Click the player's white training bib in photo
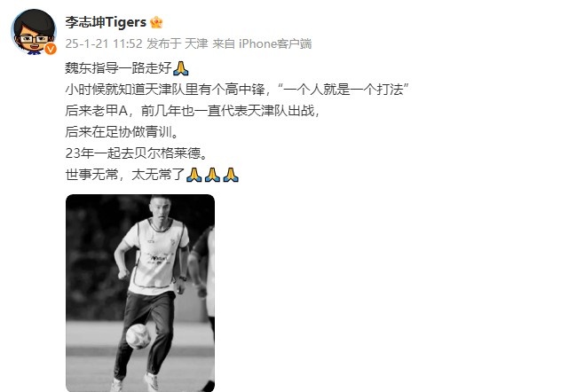561x392 pixels. (157, 255)
